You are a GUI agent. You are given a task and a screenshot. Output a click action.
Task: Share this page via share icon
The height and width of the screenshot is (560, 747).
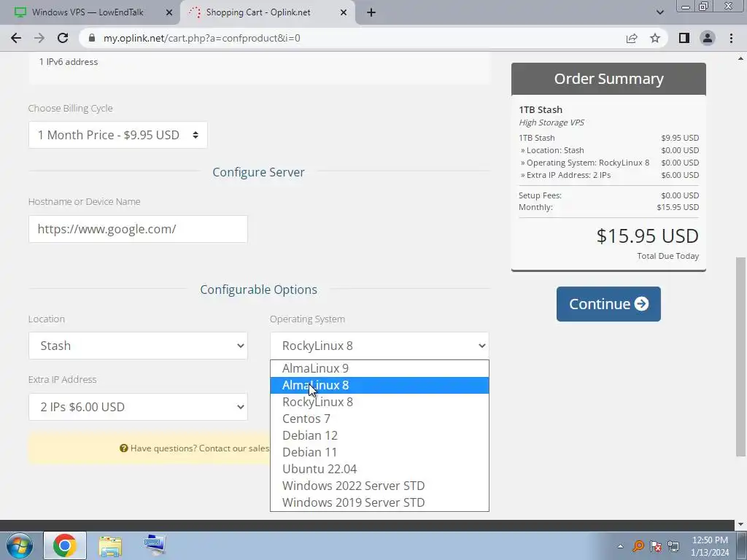(632, 38)
